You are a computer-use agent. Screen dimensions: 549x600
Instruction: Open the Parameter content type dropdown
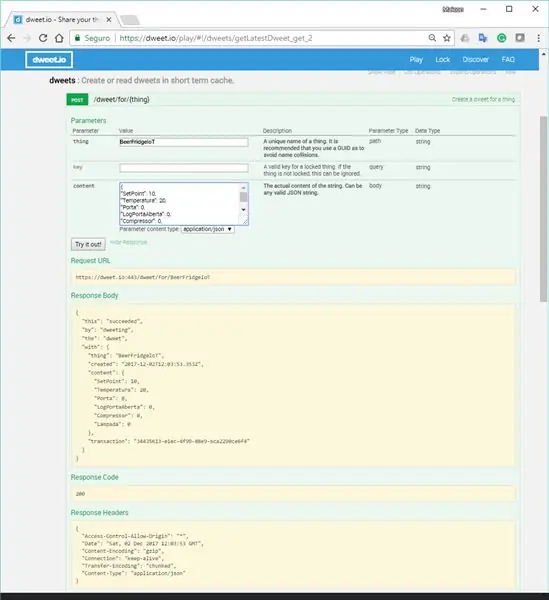pos(208,229)
